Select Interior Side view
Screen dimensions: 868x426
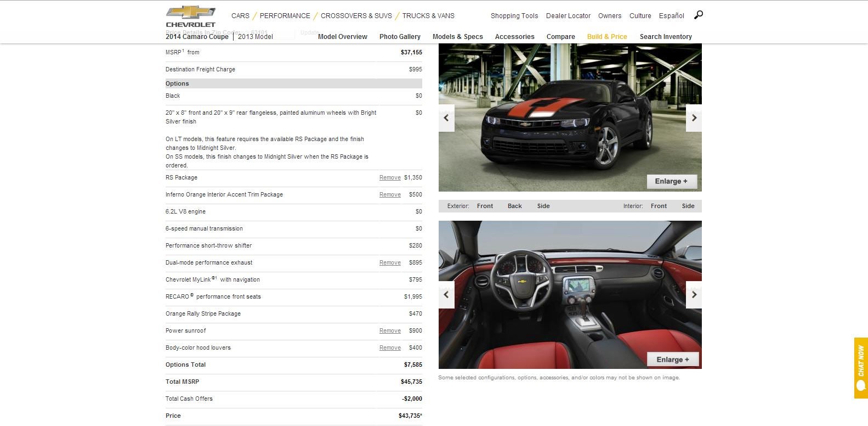click(688, 206)
